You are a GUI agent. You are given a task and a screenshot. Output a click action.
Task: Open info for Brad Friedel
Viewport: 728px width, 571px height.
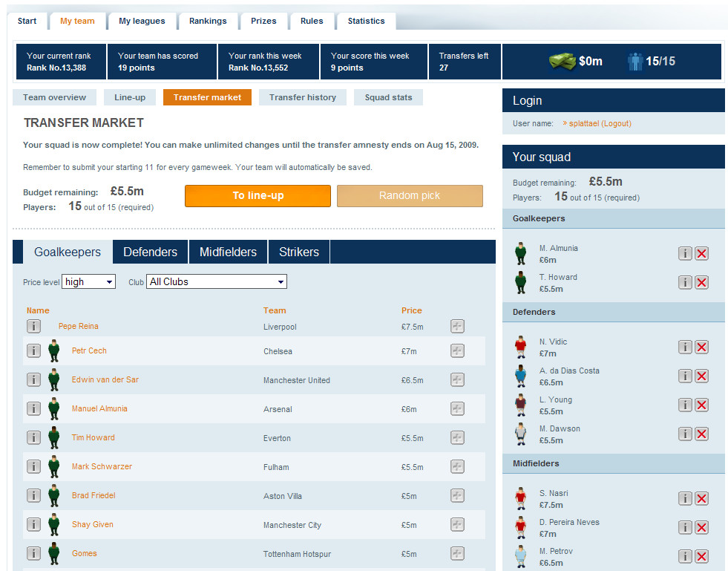(33, 495)
